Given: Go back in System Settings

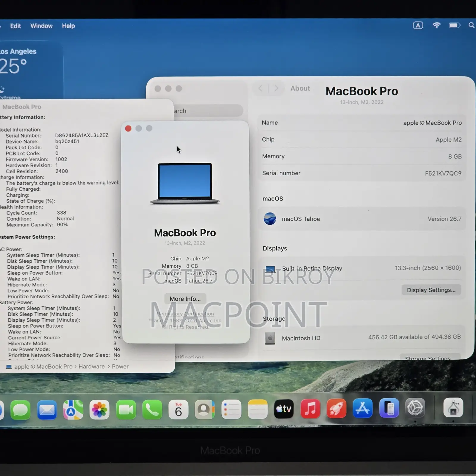Looking at the screenshot, I should point(260,88).
